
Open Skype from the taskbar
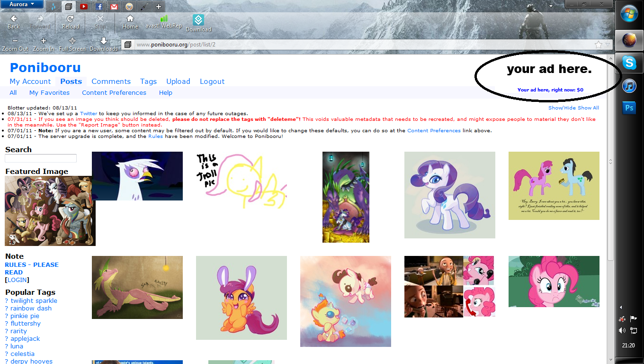pyautogui.click(x=629, y=62)
